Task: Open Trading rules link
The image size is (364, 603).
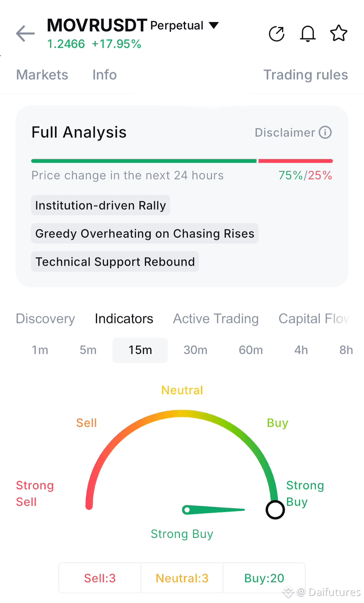Action: coord(306,75)
